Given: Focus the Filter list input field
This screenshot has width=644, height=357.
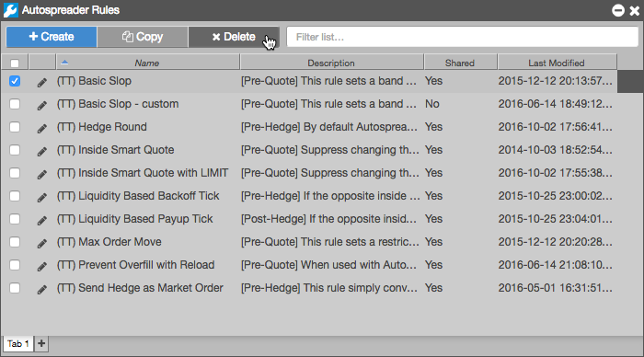Looking at the screenshot, I should (x=463, y=37).
